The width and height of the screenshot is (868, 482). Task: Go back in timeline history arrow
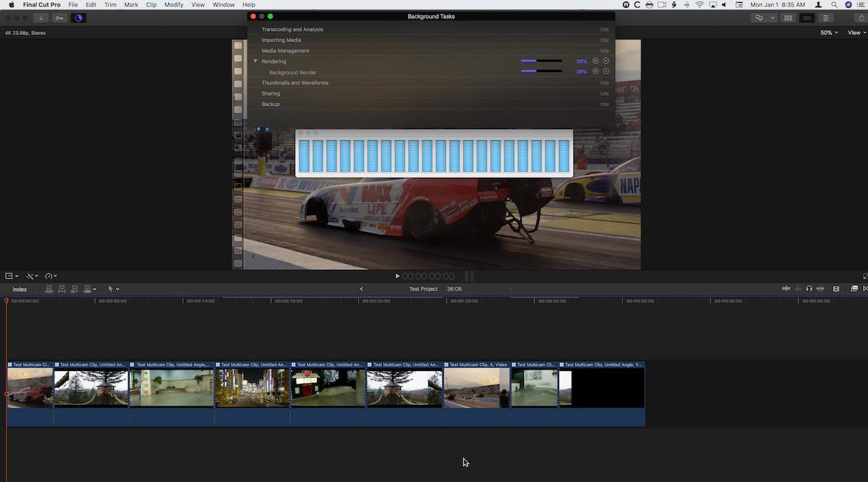click(361, 289)
